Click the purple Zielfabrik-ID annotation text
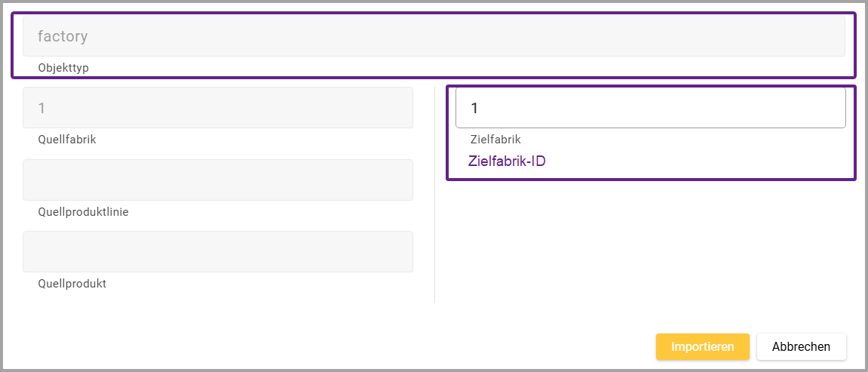 506,161
